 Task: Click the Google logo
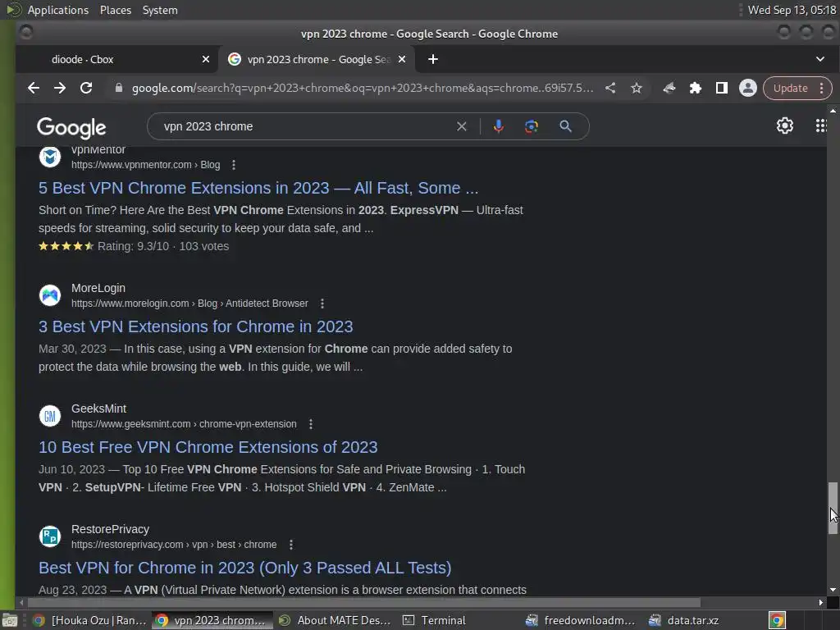tap(71, 127)
